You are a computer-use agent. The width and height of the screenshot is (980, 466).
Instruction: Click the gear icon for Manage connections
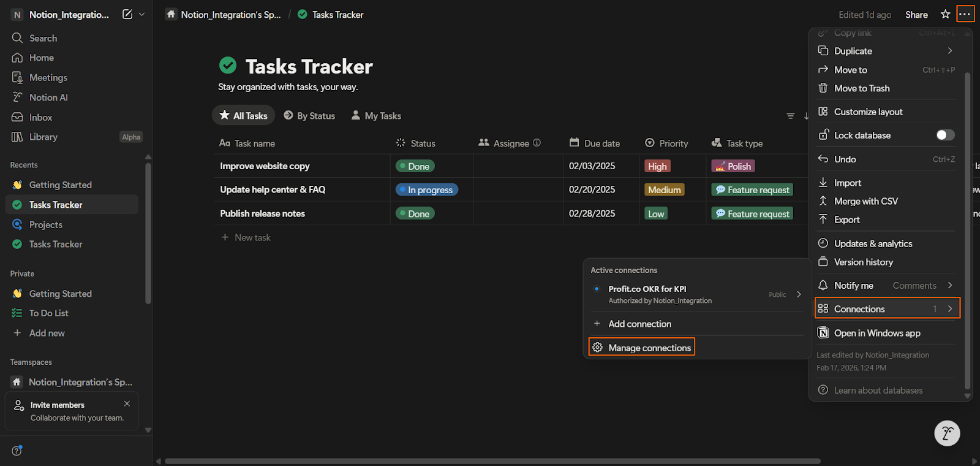coord(597,348)
